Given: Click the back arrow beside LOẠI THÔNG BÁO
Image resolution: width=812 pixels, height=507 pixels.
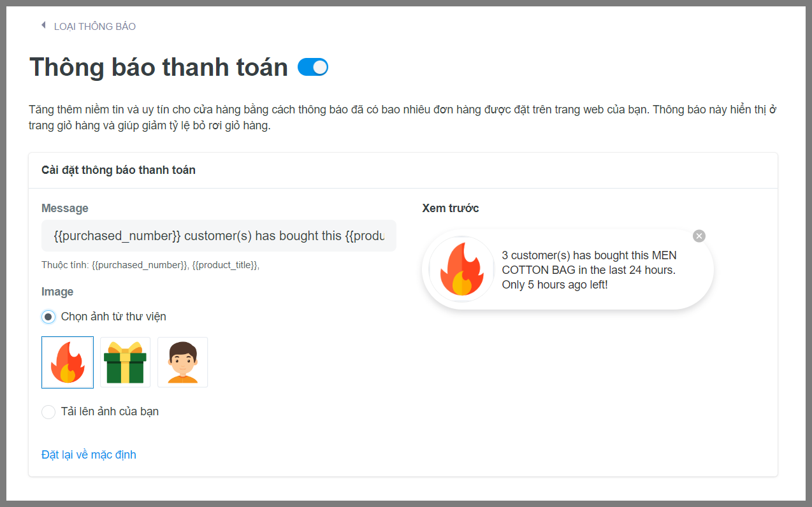Looking at the screenshot, I should point(43,25).
